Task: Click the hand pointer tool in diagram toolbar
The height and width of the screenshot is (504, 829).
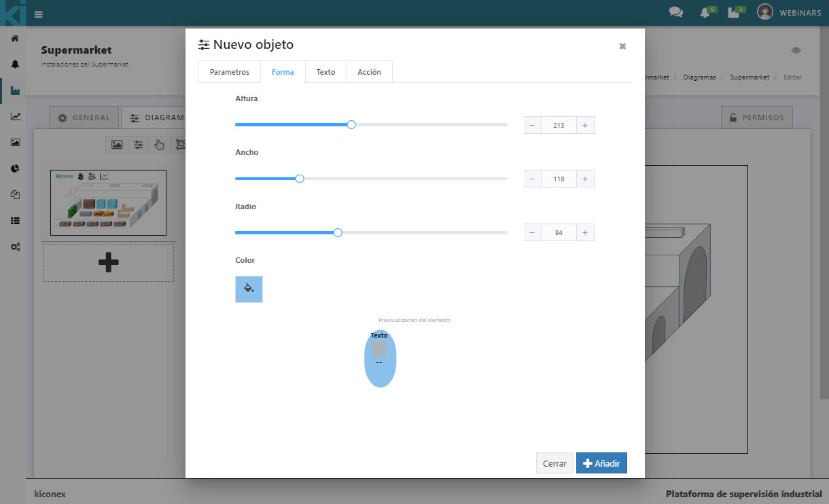Action: 160,145
